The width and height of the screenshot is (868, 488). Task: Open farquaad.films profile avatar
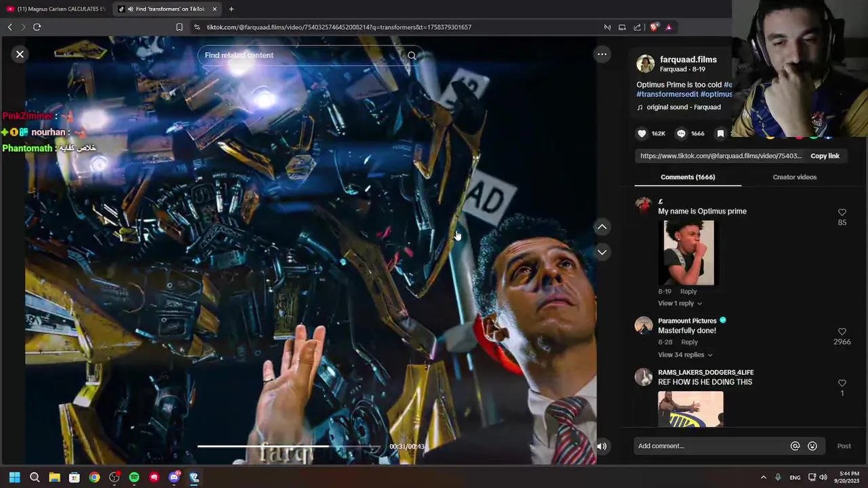pyautogui.click(x=645, y=64)
